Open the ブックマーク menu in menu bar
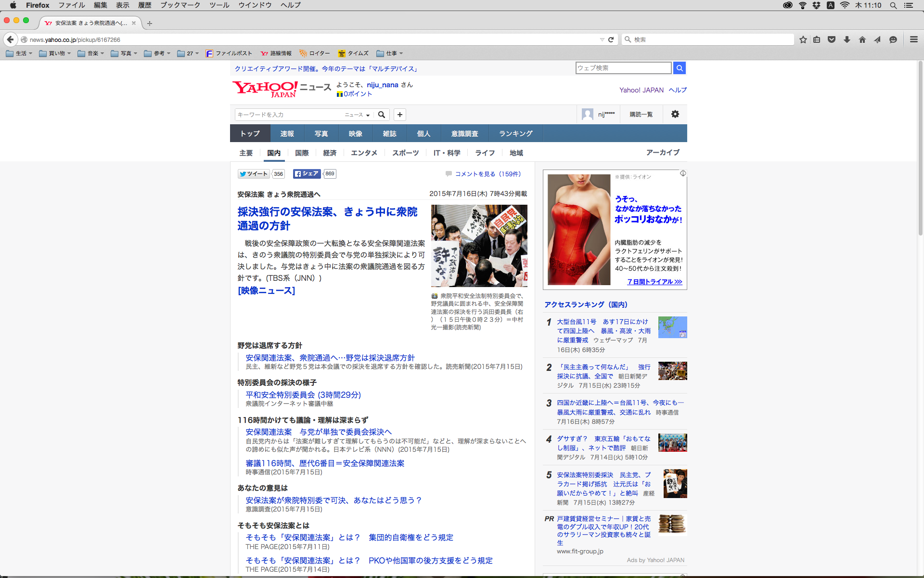This screenshot has height=578, width=924. (x=180, y=5)
